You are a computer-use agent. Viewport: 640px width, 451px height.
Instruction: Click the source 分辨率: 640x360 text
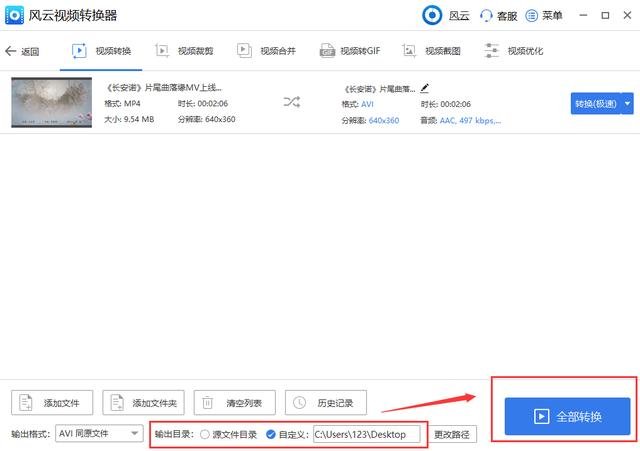coord(207,119)
